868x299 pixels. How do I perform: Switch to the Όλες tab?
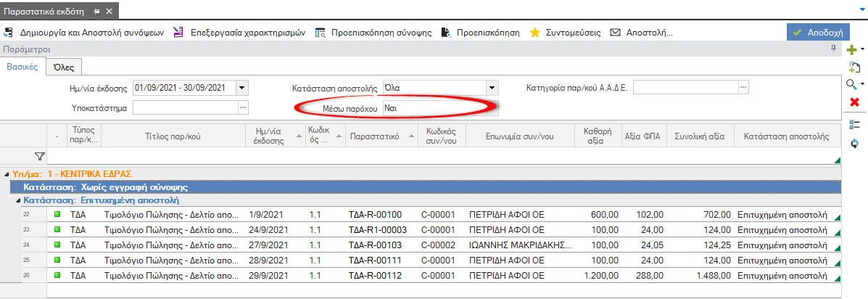(63, 67)
